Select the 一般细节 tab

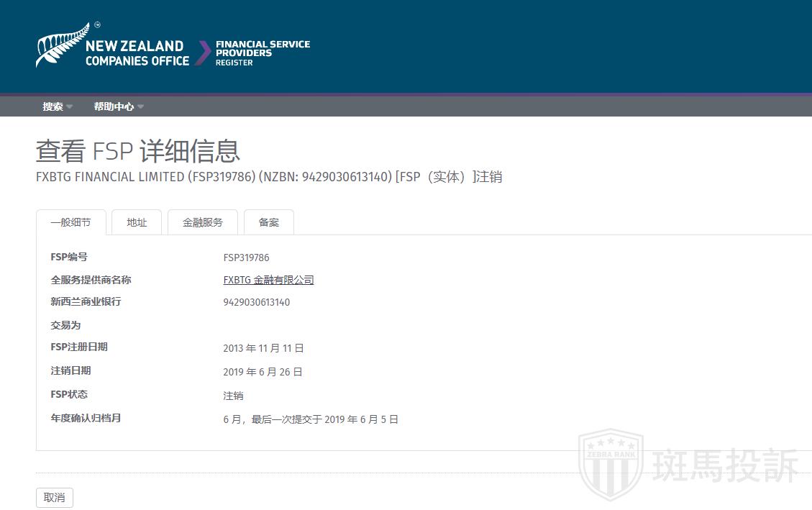[71, 223]
